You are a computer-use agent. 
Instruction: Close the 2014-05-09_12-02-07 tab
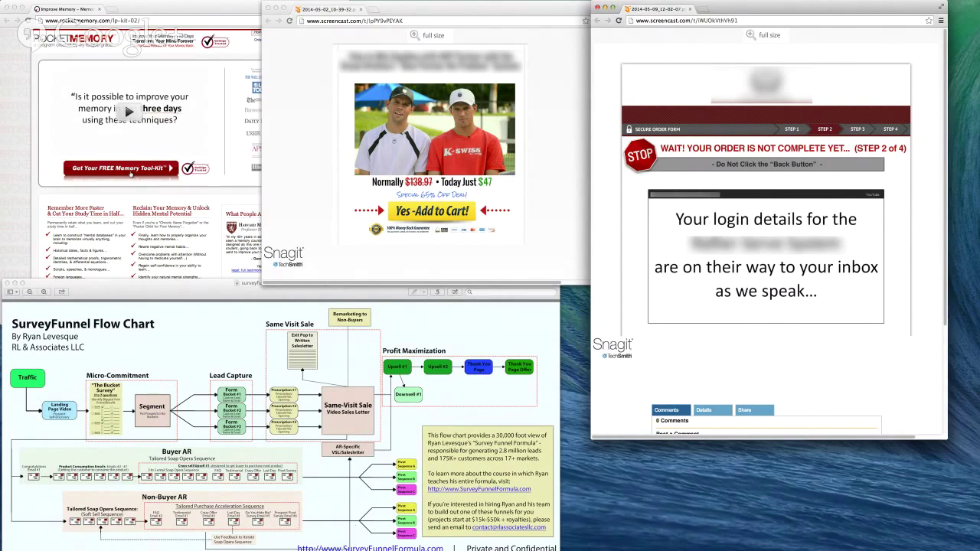(690, 9)
